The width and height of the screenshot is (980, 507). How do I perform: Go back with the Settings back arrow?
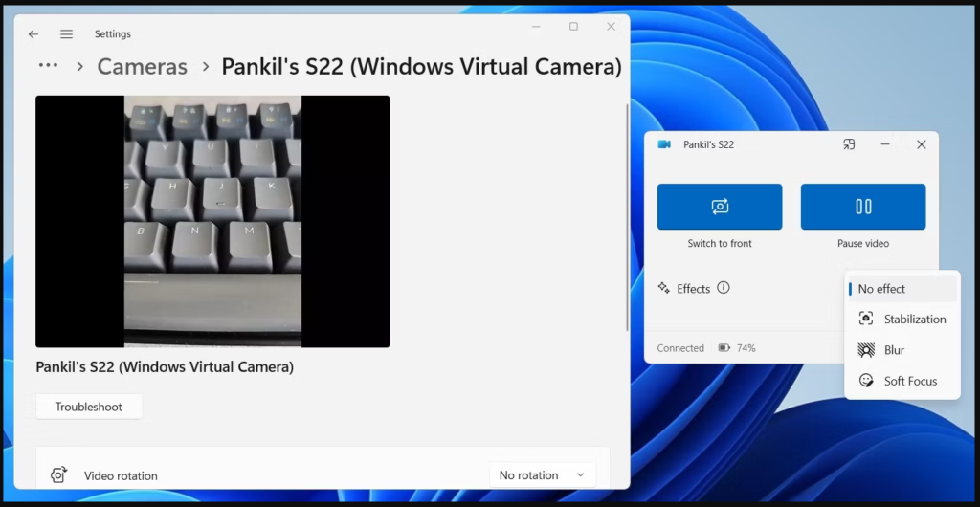33,34
